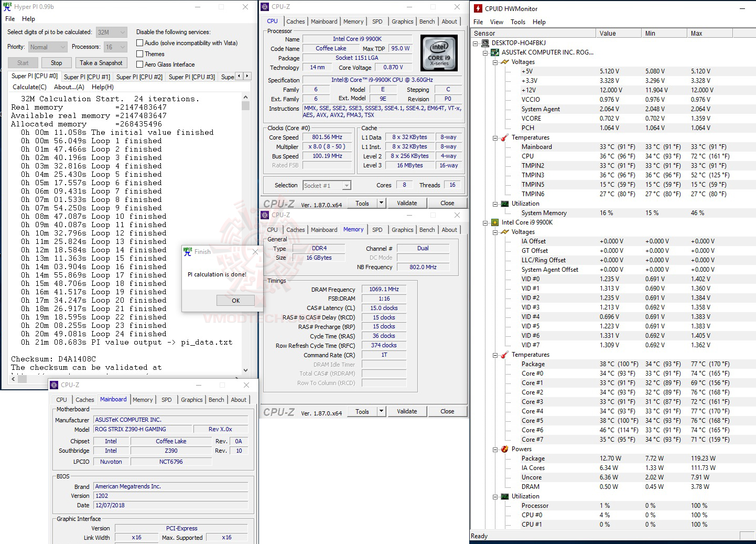The height and width of the screenshot is (544, 756).
Task: Click the Super PI output vertical scrollbar
Action: point(245,234)
